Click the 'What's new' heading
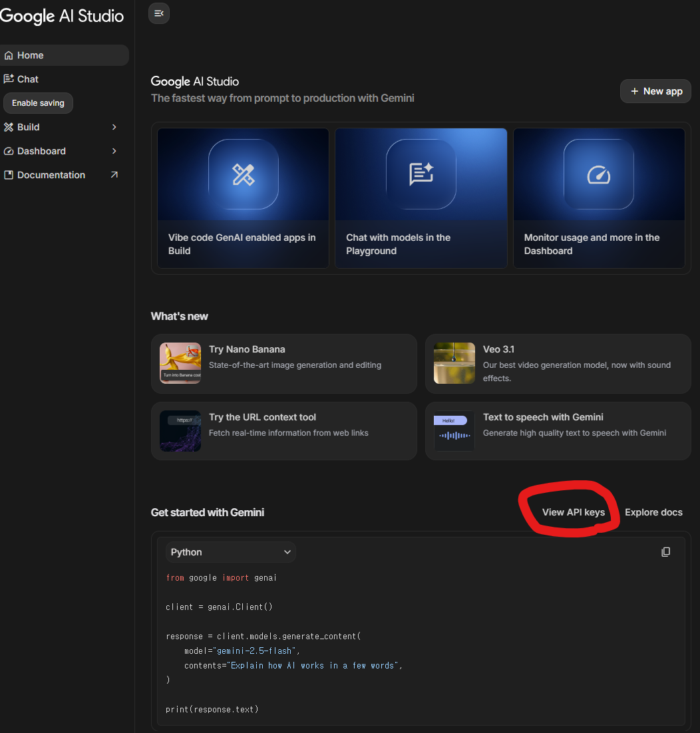The width and height of the screenshot is (700, 733). (x=180, y=317)
